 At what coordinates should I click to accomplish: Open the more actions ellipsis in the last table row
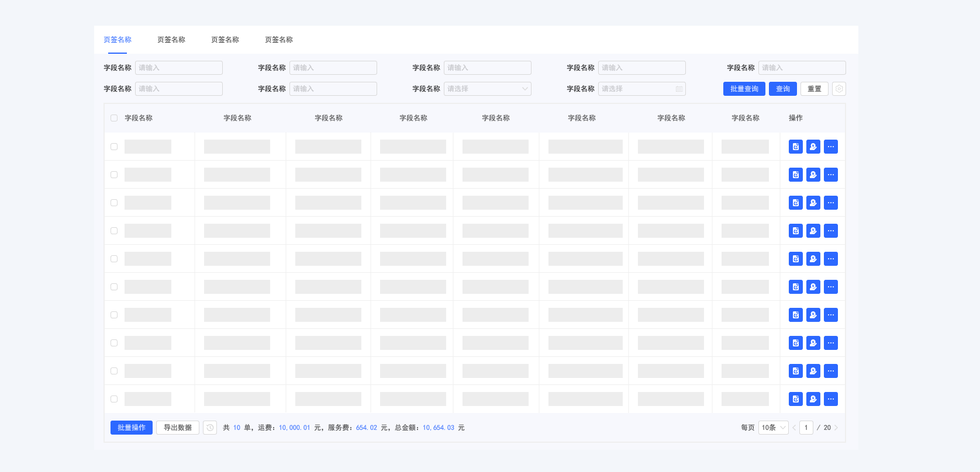pos(830,399)
